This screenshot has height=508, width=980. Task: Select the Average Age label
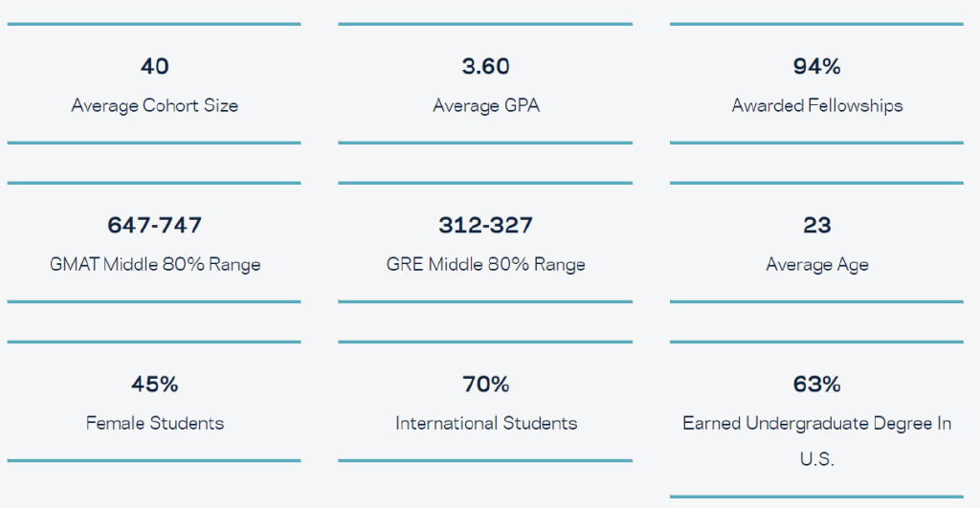click(816, 264)
